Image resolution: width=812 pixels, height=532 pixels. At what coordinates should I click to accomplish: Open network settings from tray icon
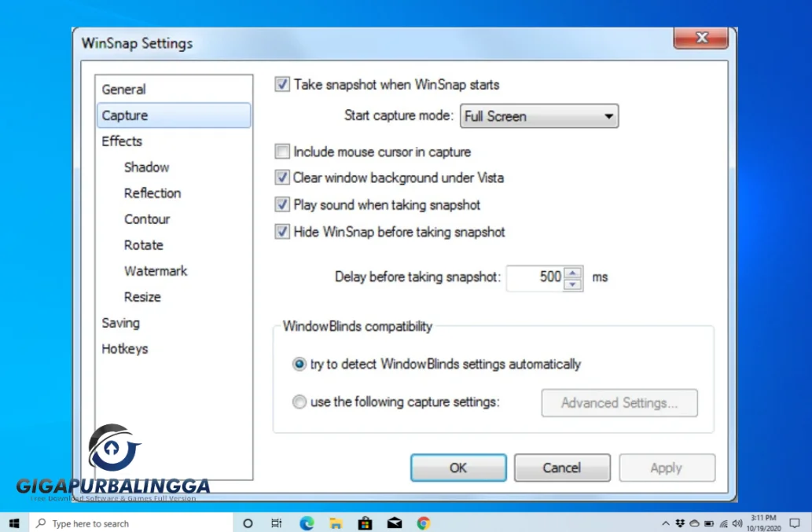point(723,523)
